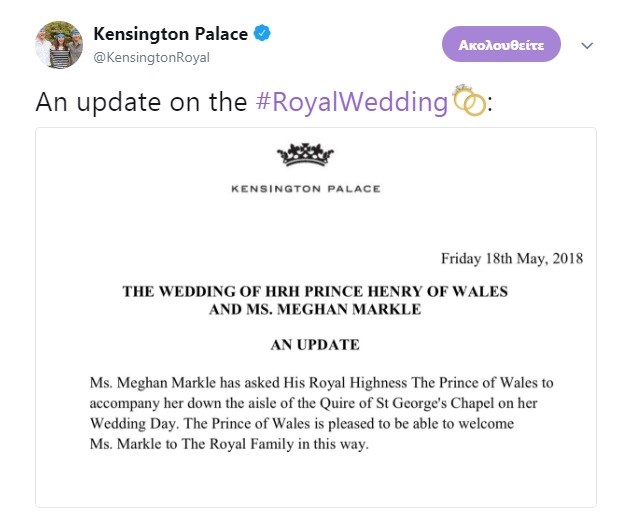Open the #RoyalWedding hashtag
The height and width of the screenshot is (514, 624).
(367, 102)
